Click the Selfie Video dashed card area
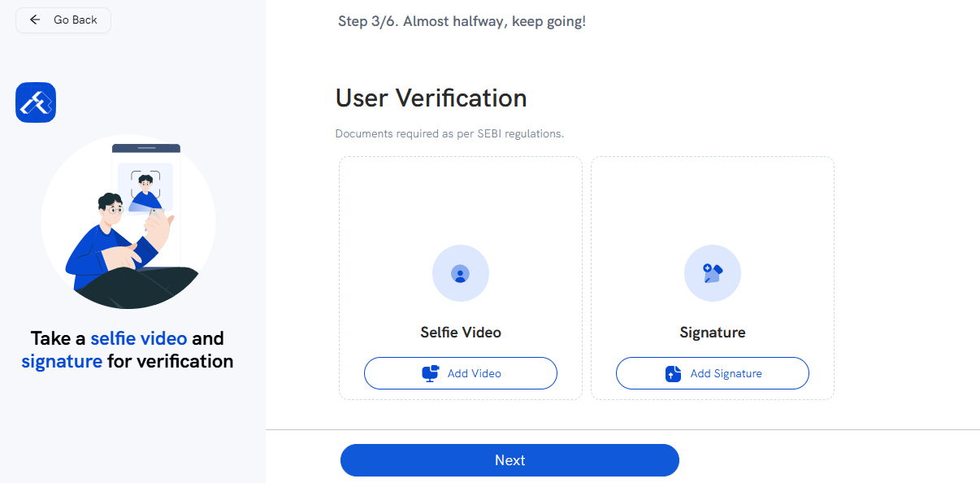980x483 pixels. point(461,278)
